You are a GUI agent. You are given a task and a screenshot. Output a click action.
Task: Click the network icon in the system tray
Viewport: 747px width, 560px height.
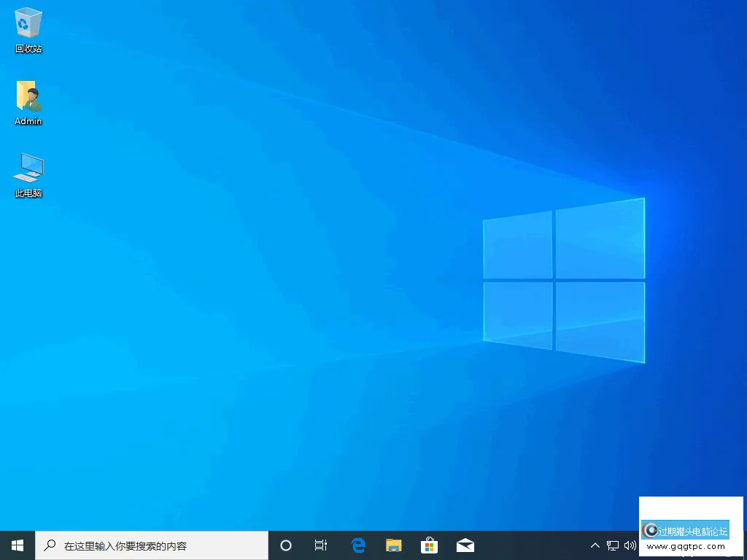pyautogui.click(x=614, y=545)
